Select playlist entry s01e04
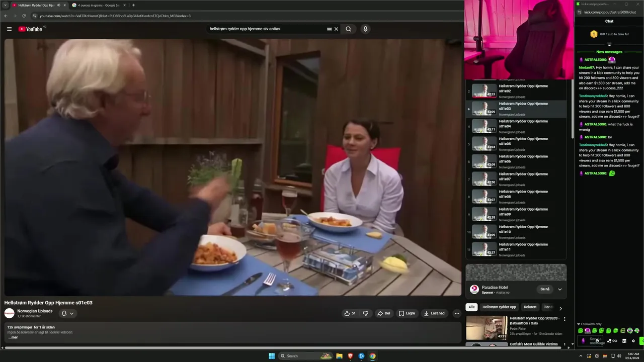Screen dimensions: 644x362 pyautogui.click(x=517, y=126)
